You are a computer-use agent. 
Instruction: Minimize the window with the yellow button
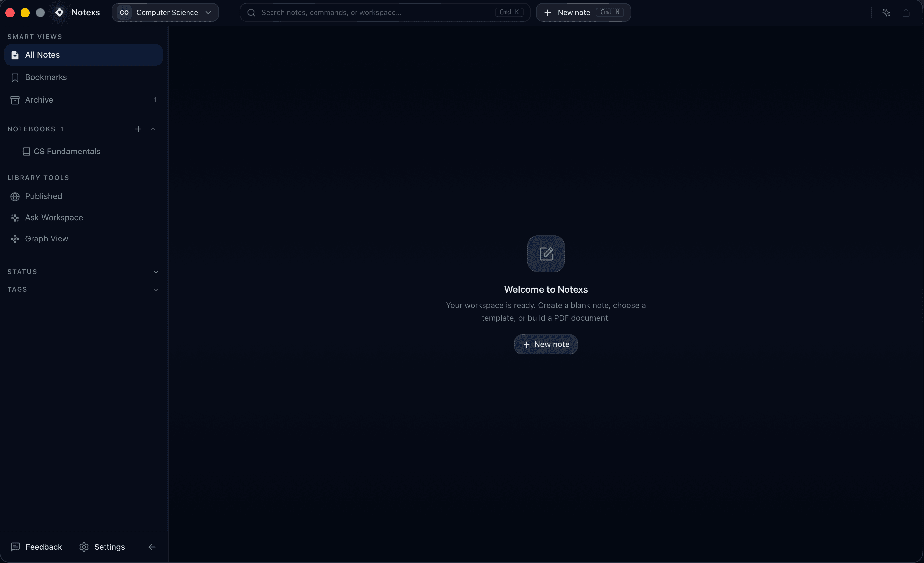25,13
